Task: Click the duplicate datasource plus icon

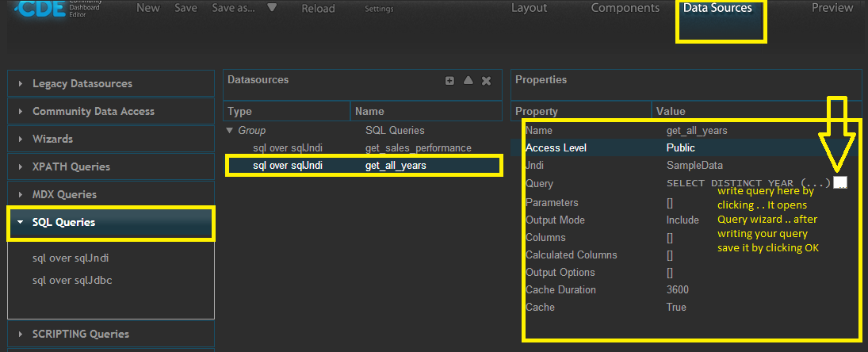Action: [x=449, y=81]
